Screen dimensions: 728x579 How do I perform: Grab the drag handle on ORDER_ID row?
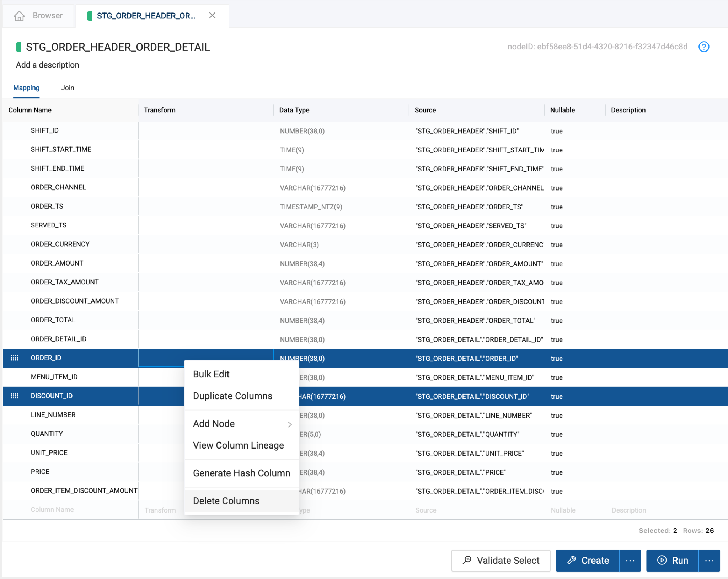click(15, 358)
